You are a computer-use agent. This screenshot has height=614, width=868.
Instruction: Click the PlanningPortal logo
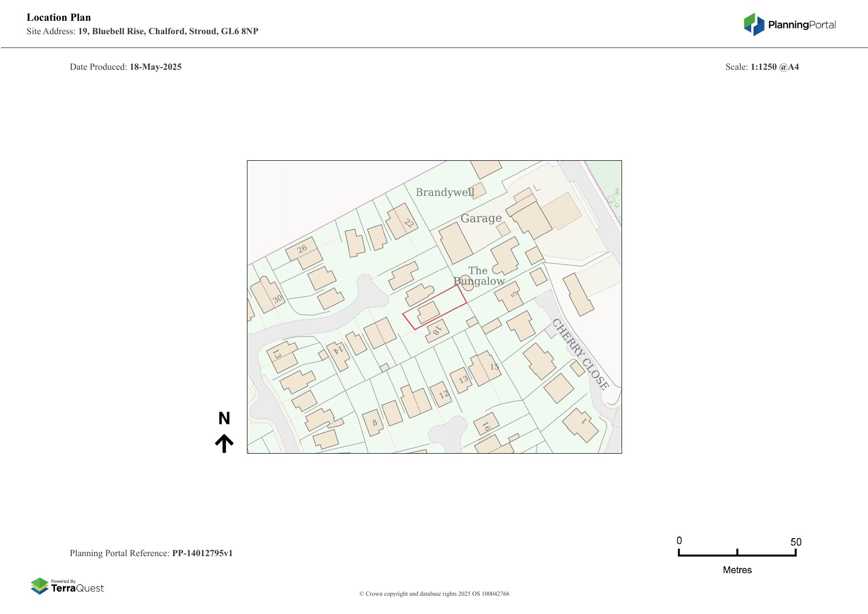pyautogui.click(x=789, y=25)
